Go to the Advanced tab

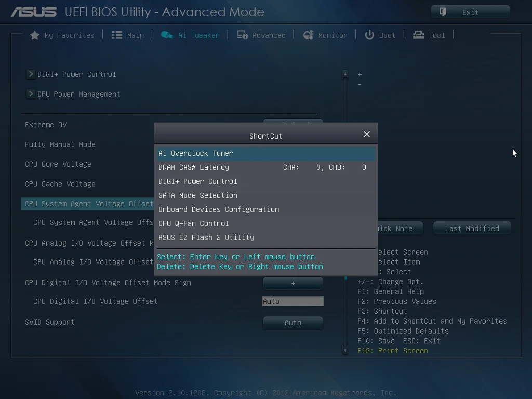click(261, 35)
